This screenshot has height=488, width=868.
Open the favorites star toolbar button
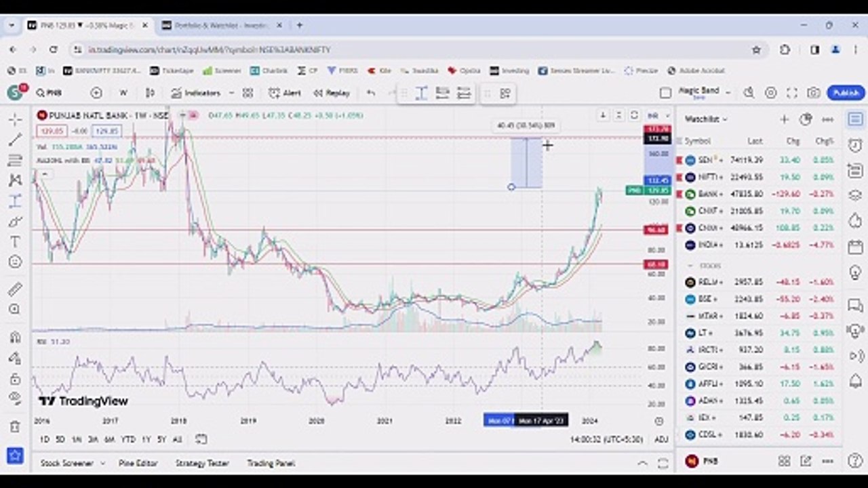point(15,455)
